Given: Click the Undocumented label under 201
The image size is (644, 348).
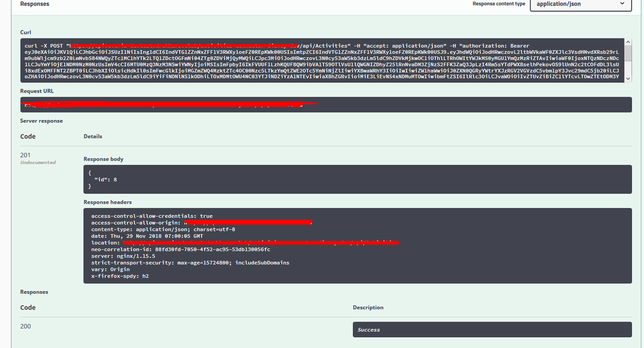Looking at the screenshot, I should pos(38,162).
